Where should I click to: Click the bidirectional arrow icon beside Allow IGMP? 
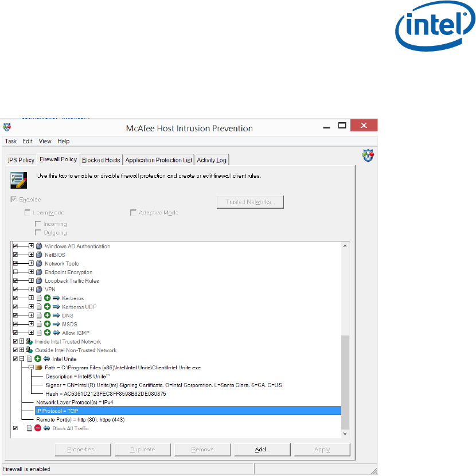[x=56, y=333]
